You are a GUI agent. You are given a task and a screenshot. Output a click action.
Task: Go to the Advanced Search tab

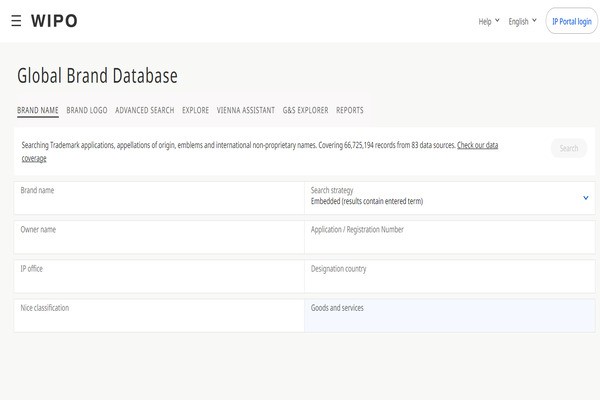coord(144,110)
